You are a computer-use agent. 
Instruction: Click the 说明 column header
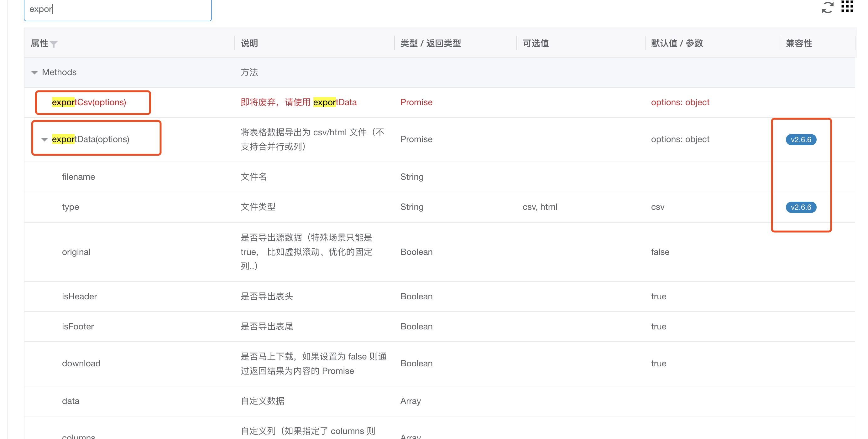[x=249, y=43]
